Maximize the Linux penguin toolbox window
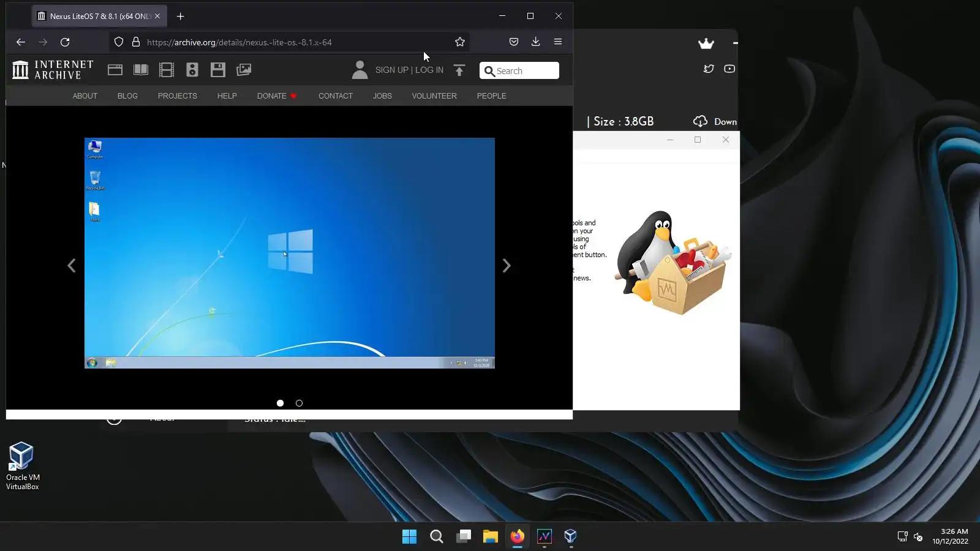 (698, 140)
